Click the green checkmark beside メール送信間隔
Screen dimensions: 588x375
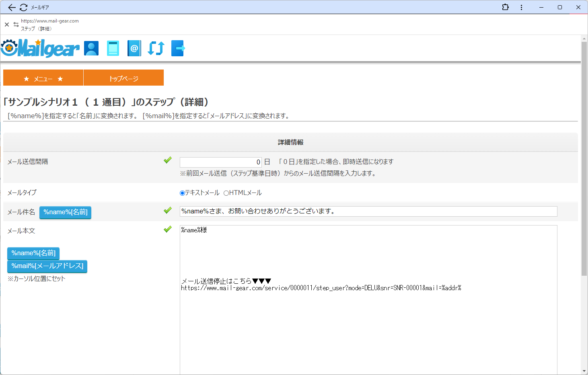pos(168,160)
